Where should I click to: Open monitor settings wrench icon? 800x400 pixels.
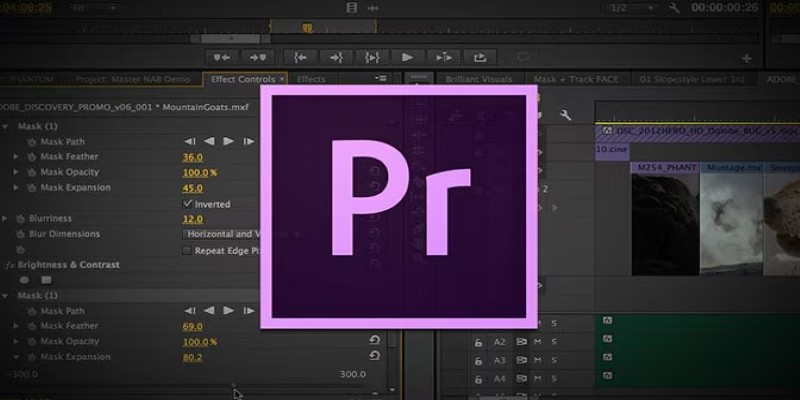pos(674,8)
